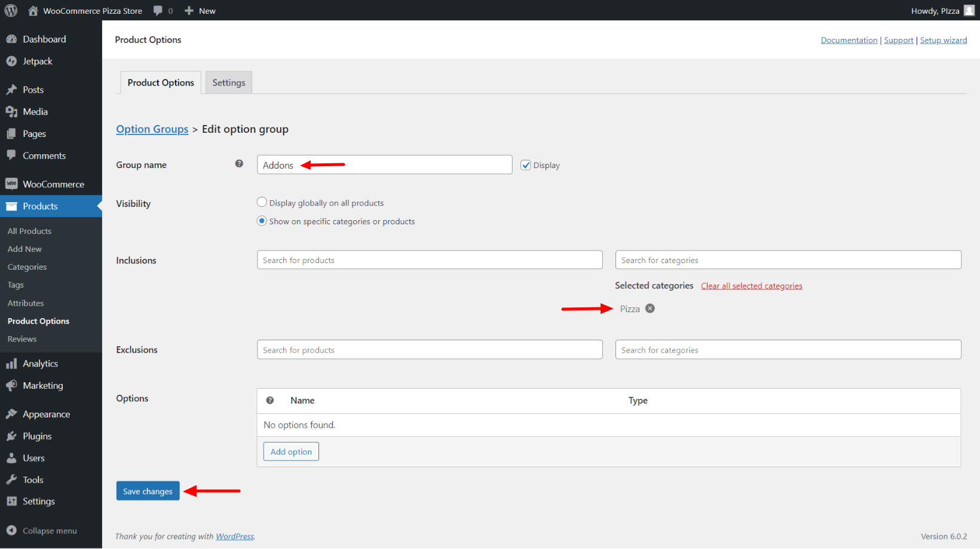Image resolution: width=980 pixels, height=549 pixels.
Task: Click the user avatar next to Howdy, Pizza
Action: point(969,11)
